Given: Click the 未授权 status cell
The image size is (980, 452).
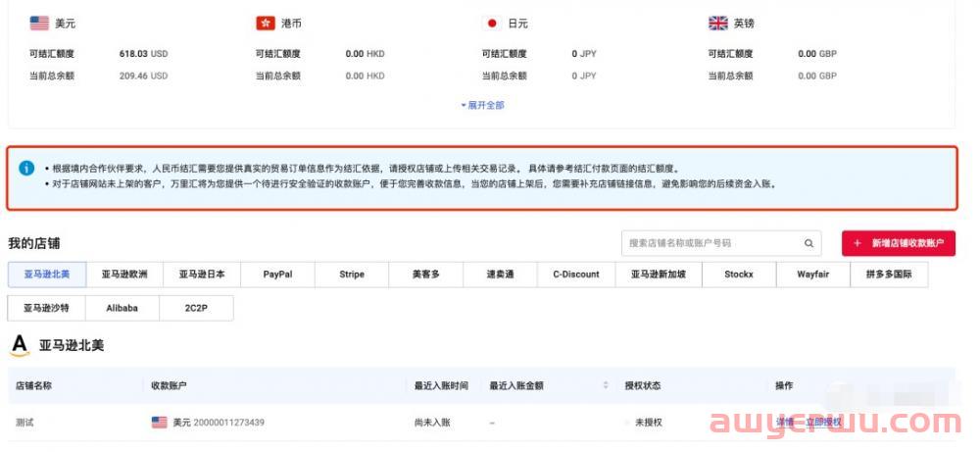Looking at the screenshot, I should 649,423.
